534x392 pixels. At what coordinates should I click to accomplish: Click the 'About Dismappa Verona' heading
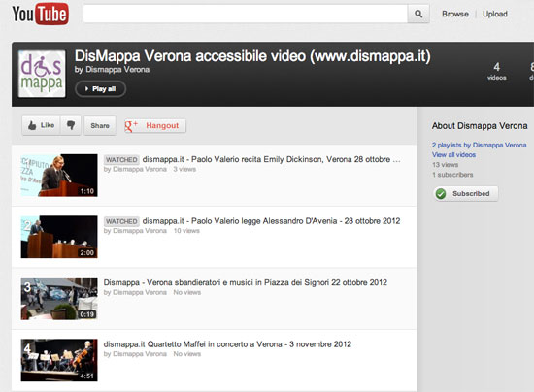pyautogui.click(x=480, y=126)
